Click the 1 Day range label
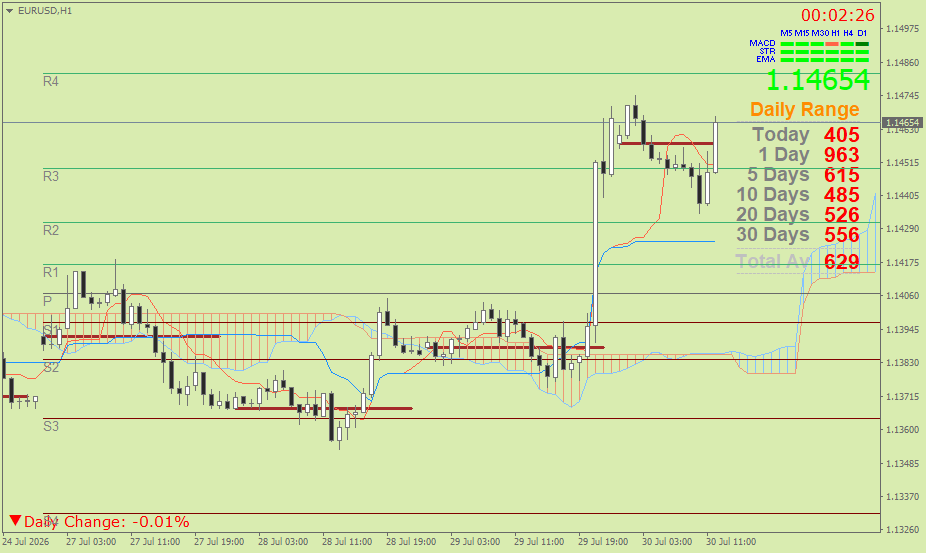926x553 pixels. point(784,155)
